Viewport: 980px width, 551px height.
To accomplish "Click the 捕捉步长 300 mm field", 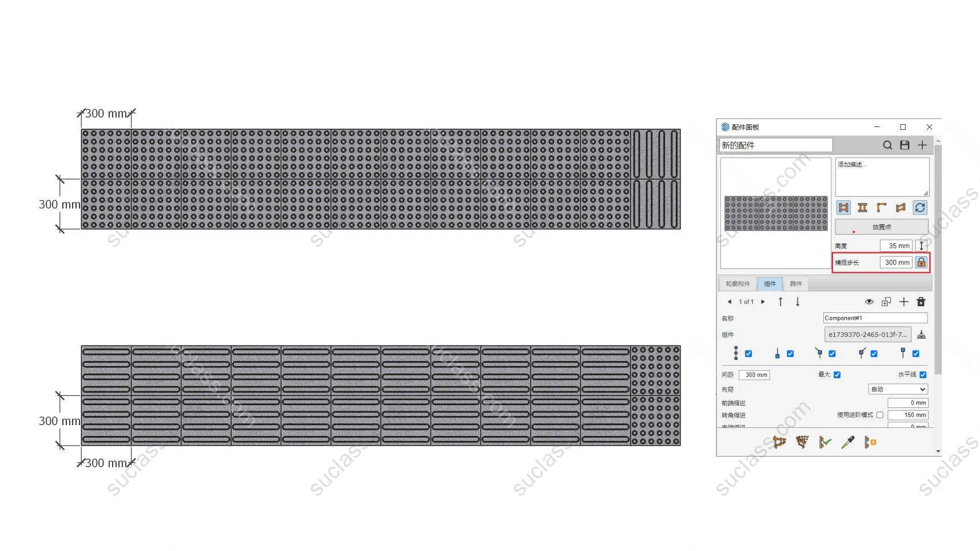I will tap(896, 263).
